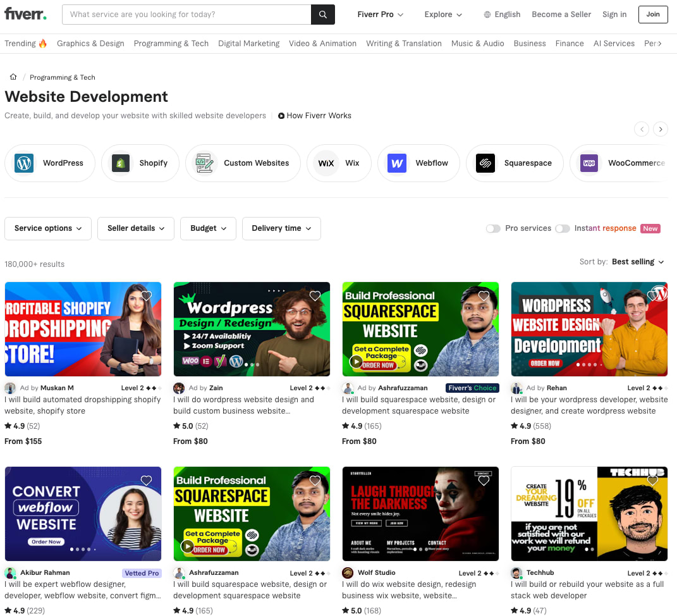Open Finance category

(x=570, y=43)
